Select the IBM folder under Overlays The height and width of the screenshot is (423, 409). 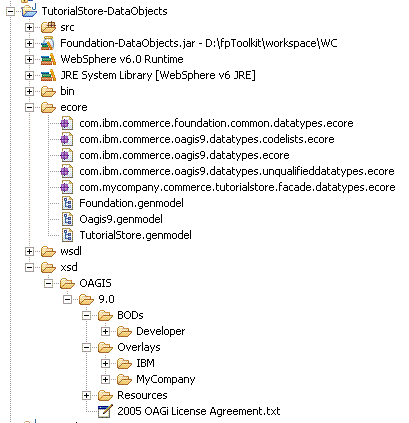(145, 363)
